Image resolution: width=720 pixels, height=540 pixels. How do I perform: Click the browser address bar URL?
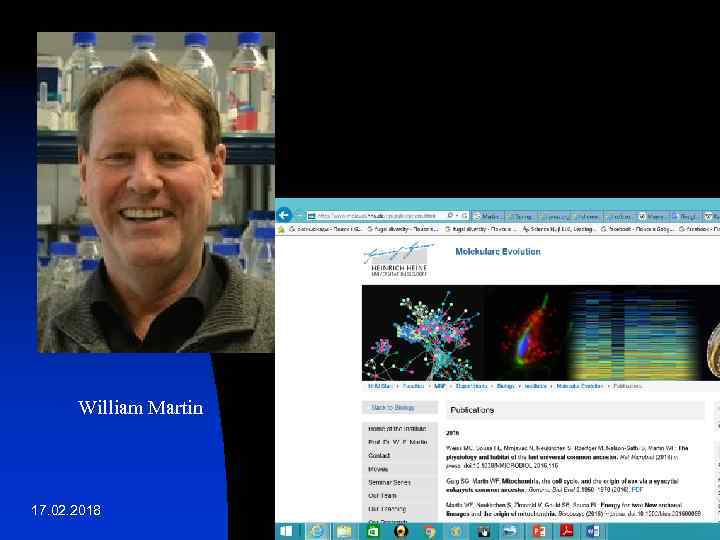pyautogui.click(x=376, y=215)
